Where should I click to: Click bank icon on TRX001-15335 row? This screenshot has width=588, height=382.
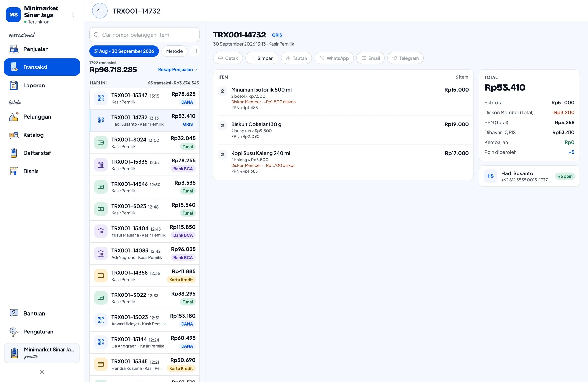click(101, 165)
